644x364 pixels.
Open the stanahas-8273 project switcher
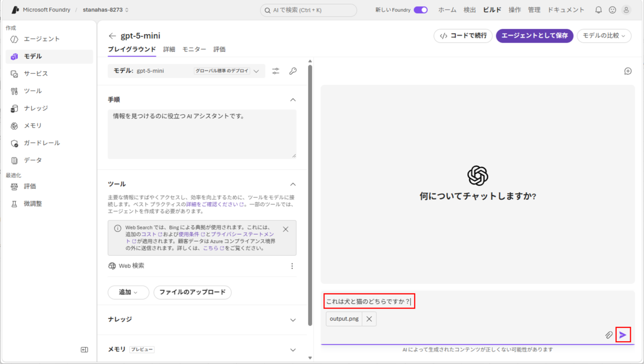tap(106, 10)
